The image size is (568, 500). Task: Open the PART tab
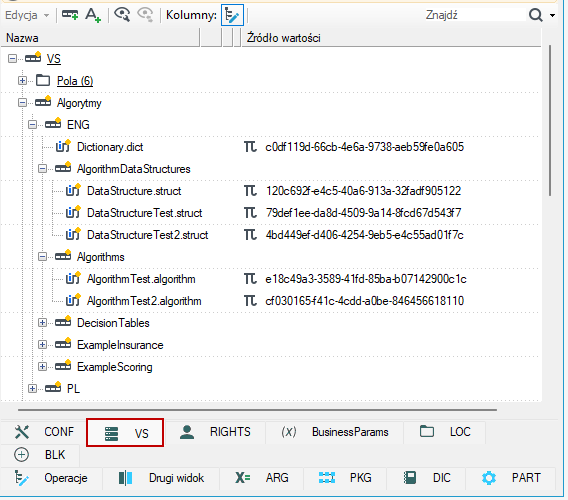click(x=511, y=478)
